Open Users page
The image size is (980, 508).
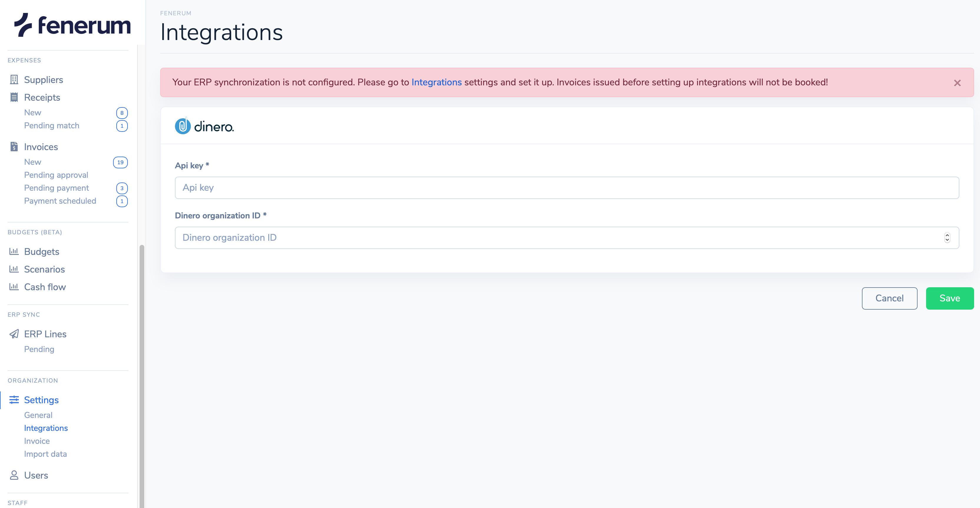point(36,475)
